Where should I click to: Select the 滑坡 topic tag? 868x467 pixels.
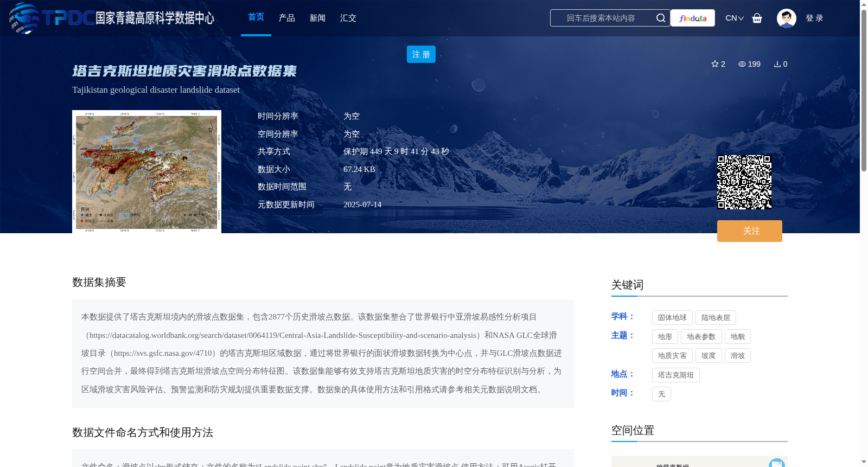click(x=738, y=356)
